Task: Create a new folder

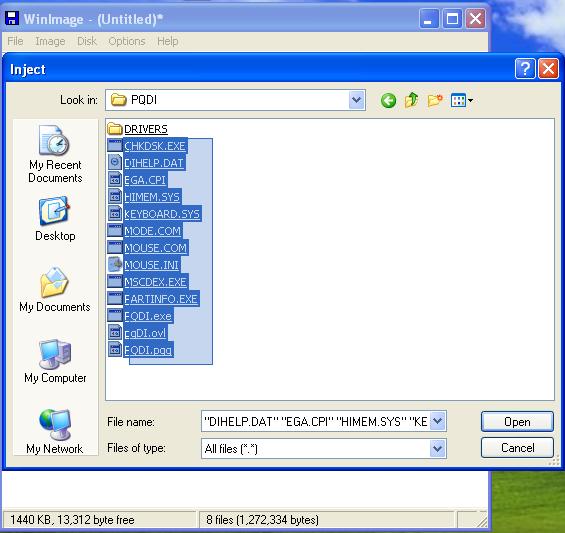Action: click(x=435, y=100)
